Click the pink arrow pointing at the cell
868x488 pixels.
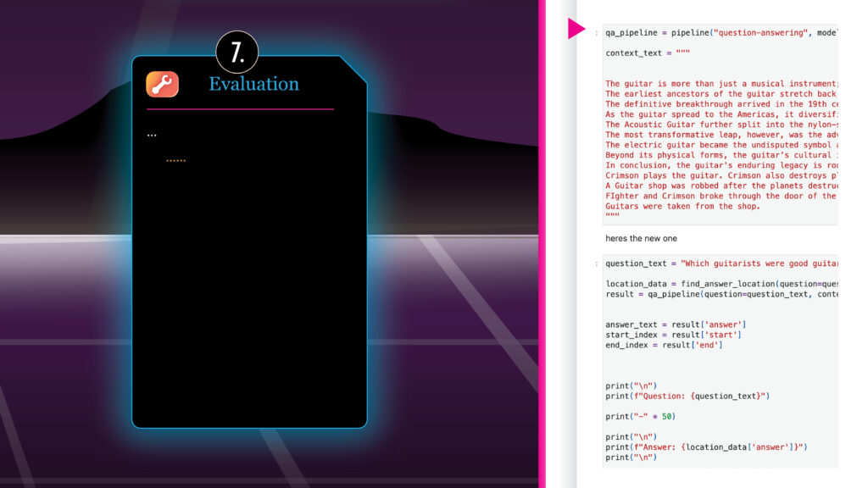tap(576, 30)
